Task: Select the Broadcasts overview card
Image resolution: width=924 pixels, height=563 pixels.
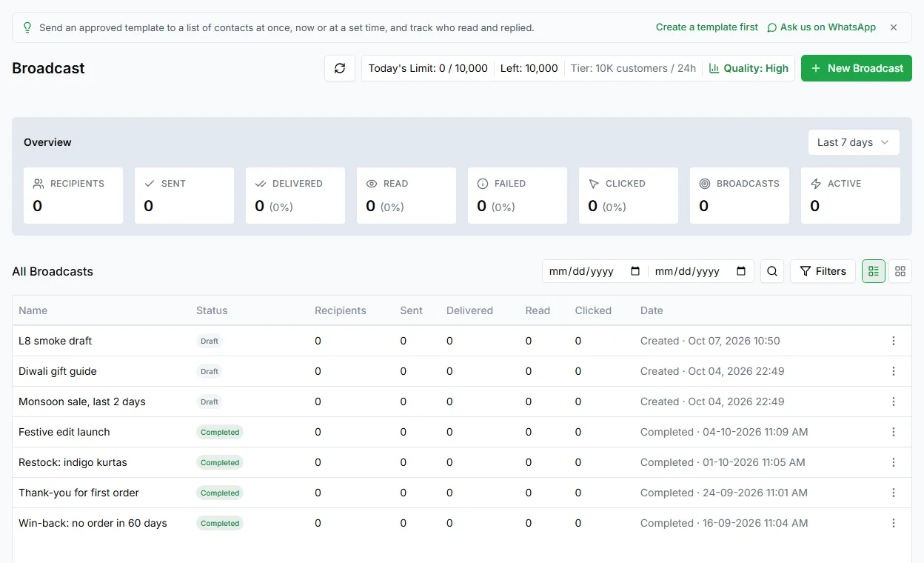Action: point(740,196)
